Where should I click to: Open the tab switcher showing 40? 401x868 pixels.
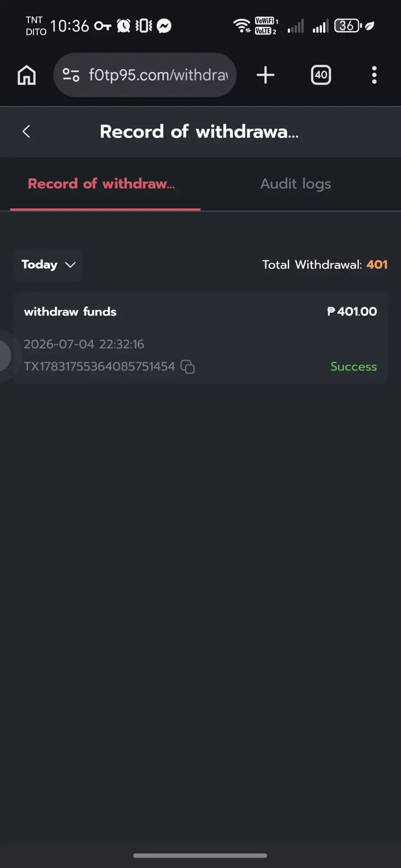(321, 75)
